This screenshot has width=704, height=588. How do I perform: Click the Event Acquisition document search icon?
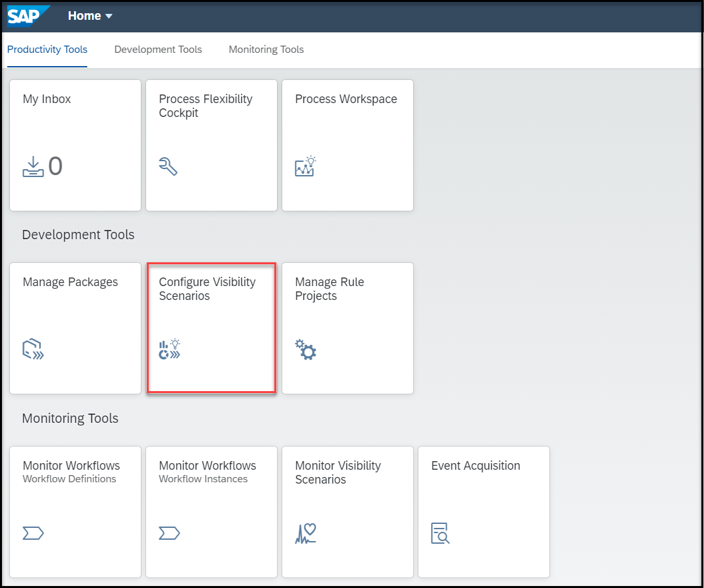pos(440,533)
